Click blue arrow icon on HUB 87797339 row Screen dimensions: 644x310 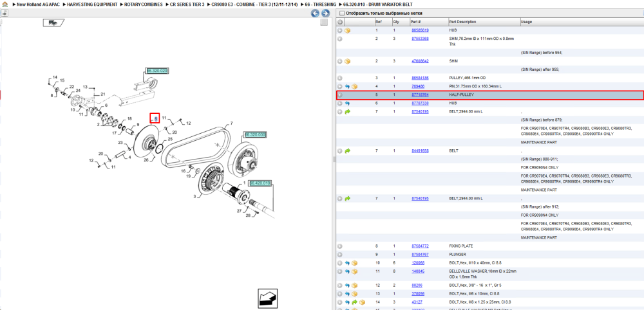pos(347,104)
